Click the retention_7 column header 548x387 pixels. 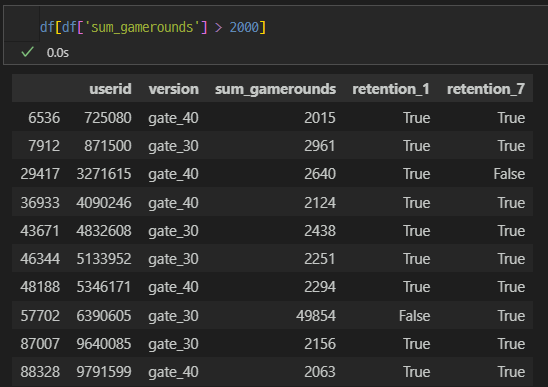(x=486, y=89)
